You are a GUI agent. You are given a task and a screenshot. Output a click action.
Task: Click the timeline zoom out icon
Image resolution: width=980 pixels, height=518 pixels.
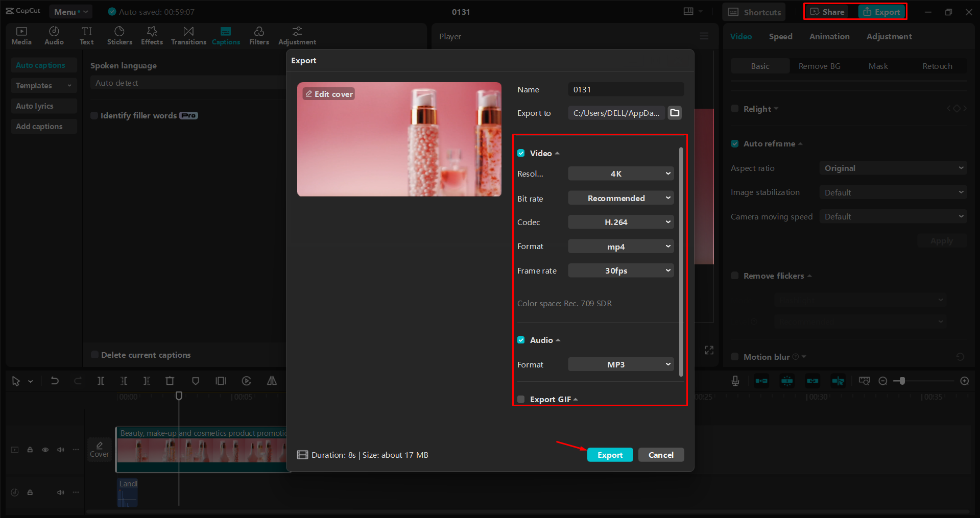click(882, 381)
